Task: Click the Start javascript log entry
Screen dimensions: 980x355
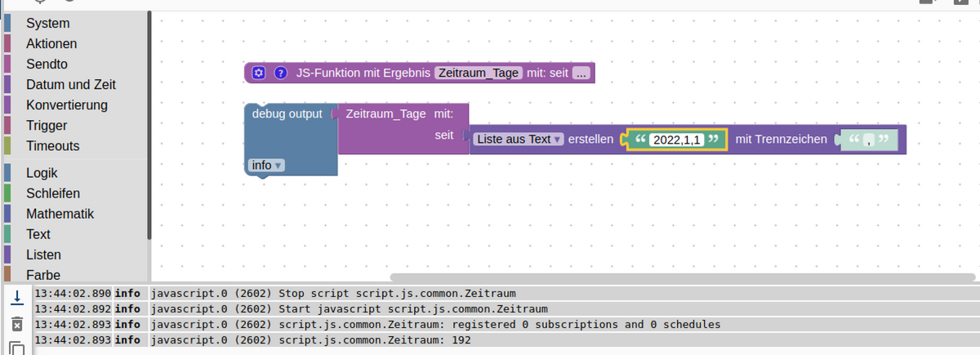Action: click(505, 308)
